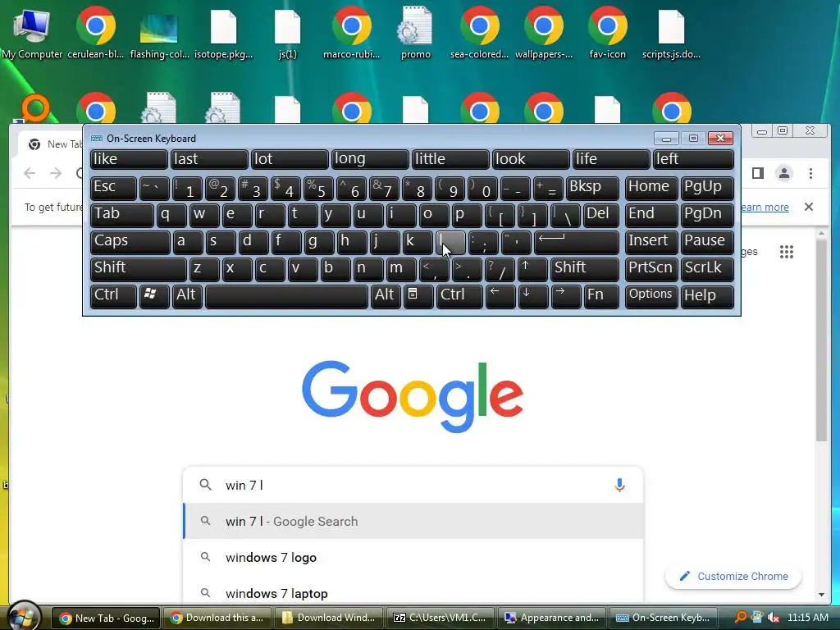The width and height of the screenshot is (840, 630).
Task: Open Google apps grid in Chrome
Action: 787,252
